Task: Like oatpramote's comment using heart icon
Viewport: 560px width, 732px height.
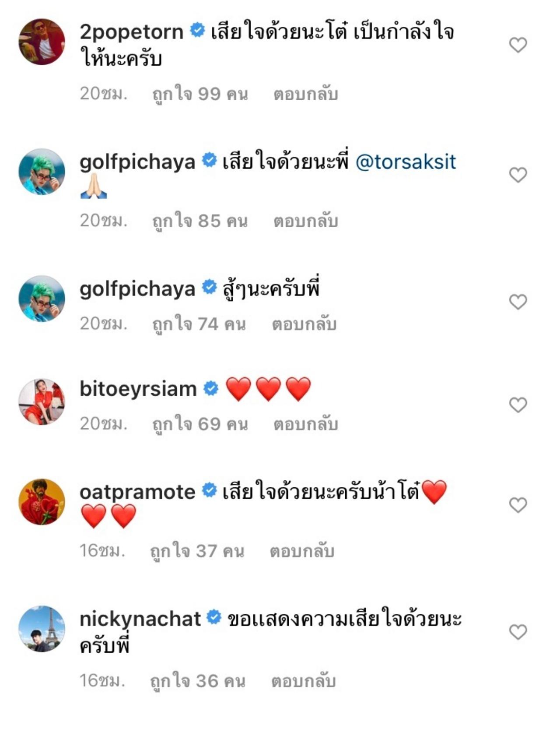Action: coord(518,505)
